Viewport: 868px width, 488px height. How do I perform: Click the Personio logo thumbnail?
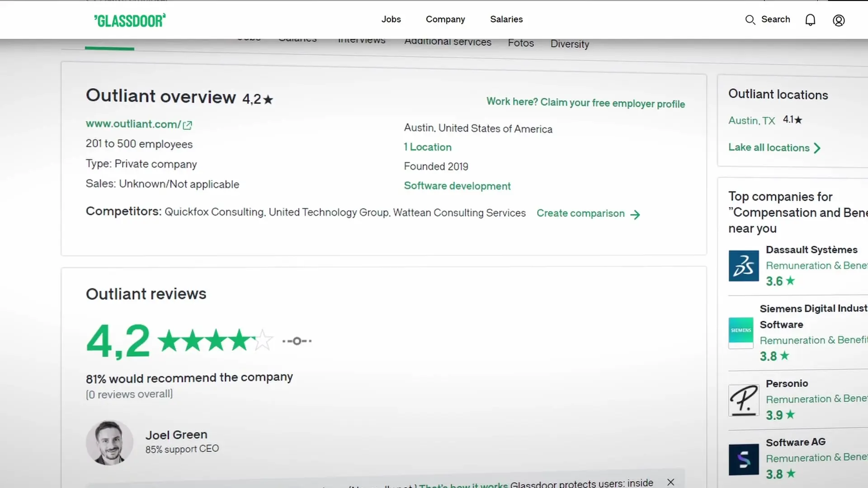(x=744, y=400)
